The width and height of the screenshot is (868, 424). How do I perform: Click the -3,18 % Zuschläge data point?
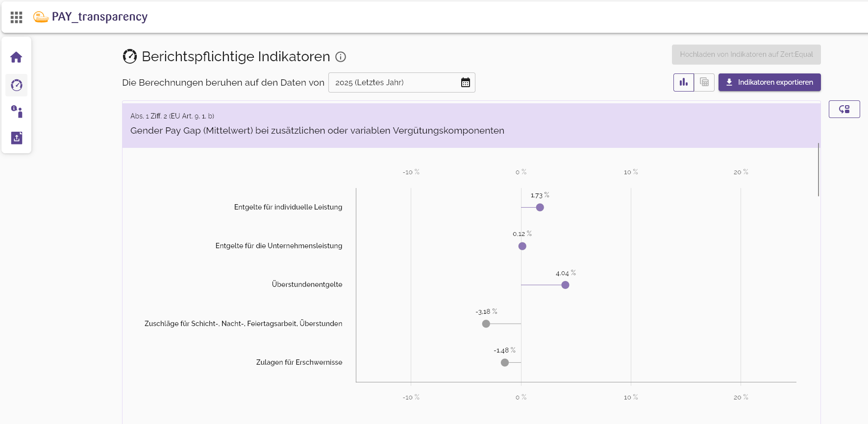486,324
